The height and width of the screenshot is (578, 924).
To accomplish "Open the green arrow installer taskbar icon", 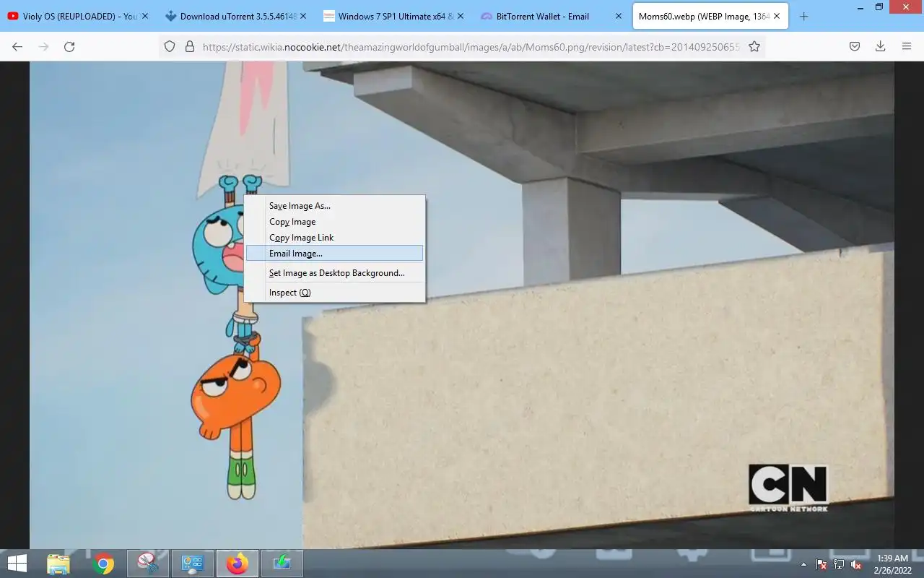I will 282,564.
